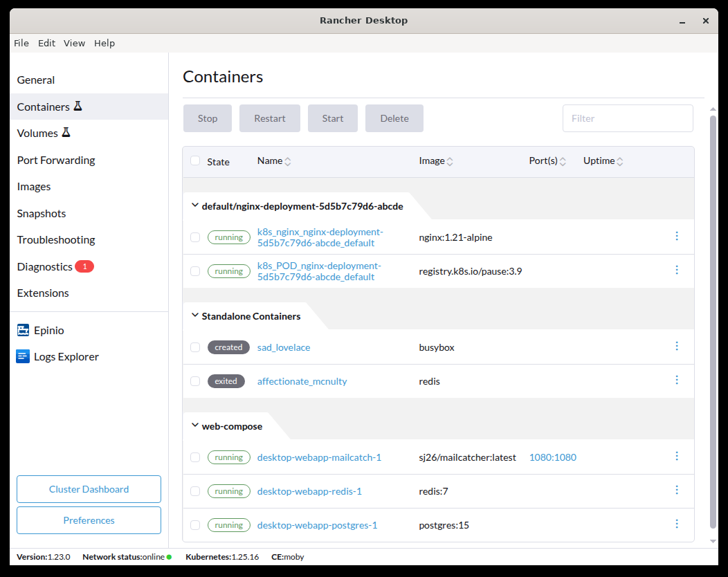Open Preferences
The image size is (728, 577).
[x=89, y=520]
